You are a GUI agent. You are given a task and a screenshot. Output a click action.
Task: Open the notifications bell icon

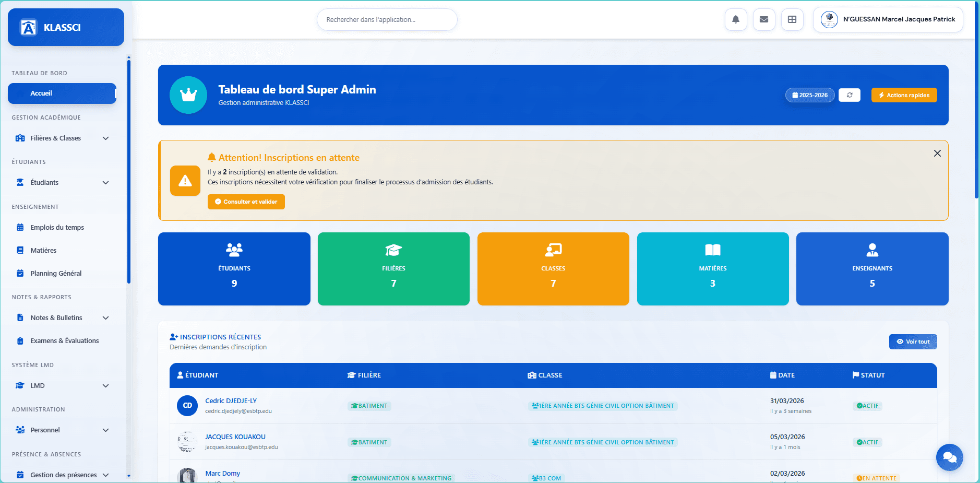coord(735,20)
